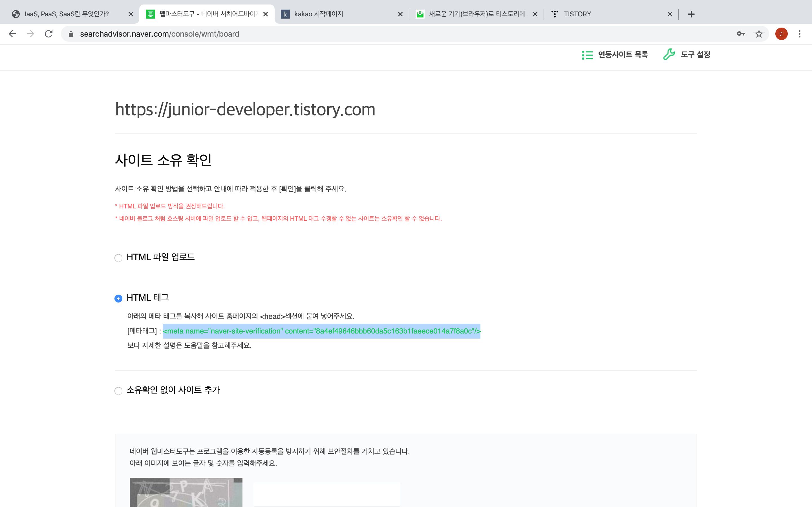812x507 pixels.
Task: Select 소유확인 없이 사이트 추가 radio
Action: pos(118,391)
